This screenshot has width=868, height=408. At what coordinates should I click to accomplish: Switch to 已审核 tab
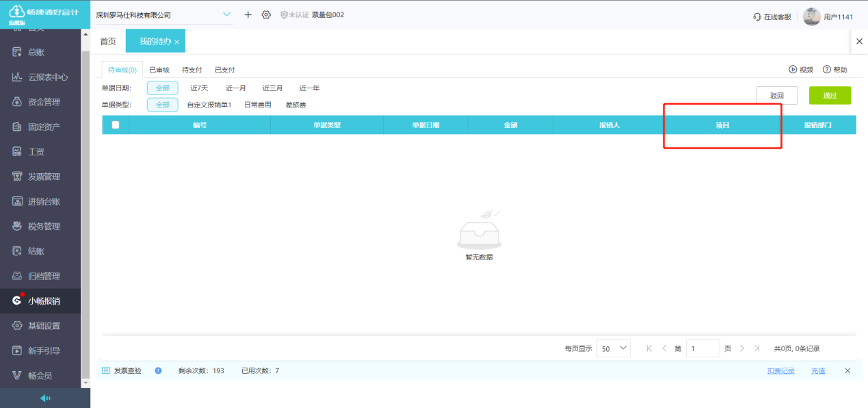(159, 70)
